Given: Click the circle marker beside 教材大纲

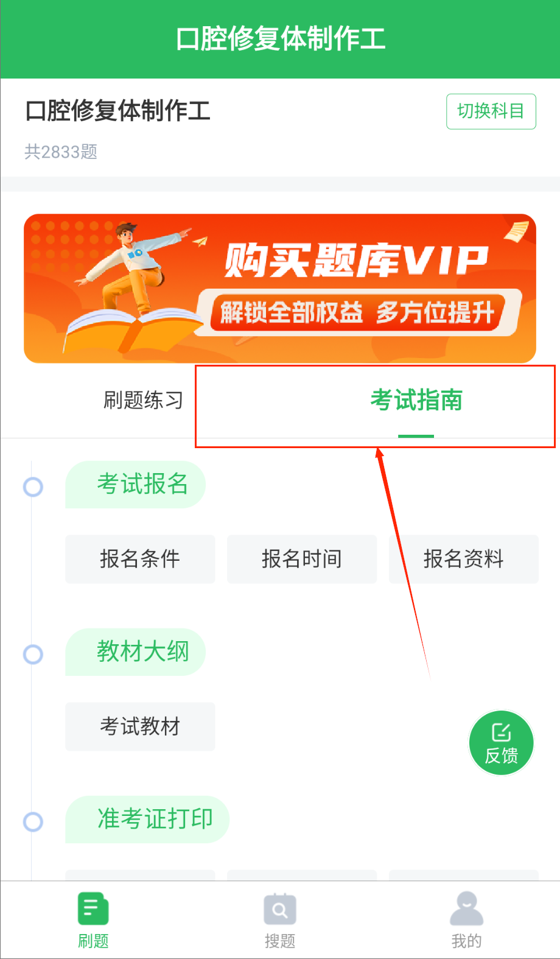Looking at the screenshot, I should pyautogui.click(x=33, y=655).
